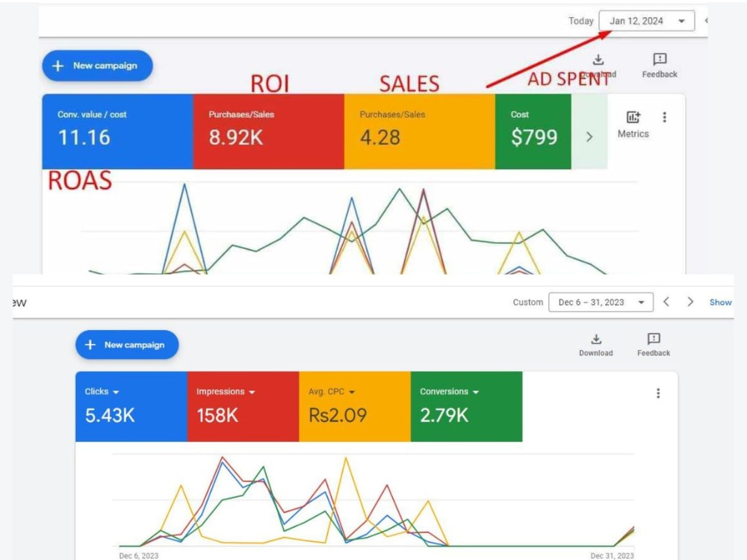Viewport: 747px width, 560px height.
Task: Click the plus icon in top New campaign
Action: tap(58, 66)
